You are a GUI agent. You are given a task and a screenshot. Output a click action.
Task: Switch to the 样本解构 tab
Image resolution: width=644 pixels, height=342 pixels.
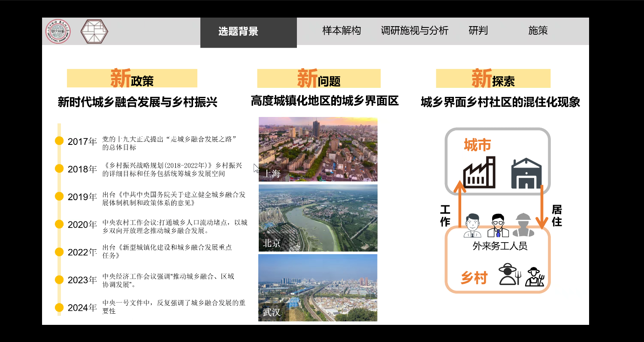tap(342, 30)
